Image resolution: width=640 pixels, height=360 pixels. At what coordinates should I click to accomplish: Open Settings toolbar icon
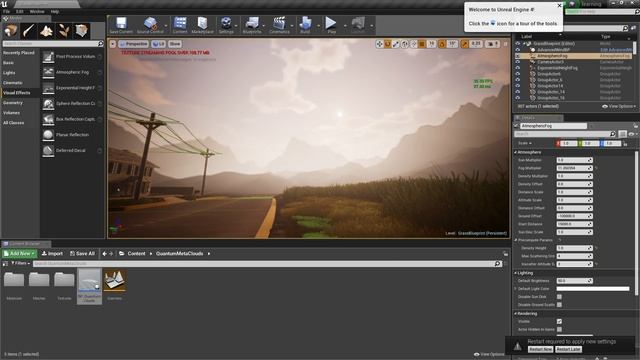coord(226,25)
